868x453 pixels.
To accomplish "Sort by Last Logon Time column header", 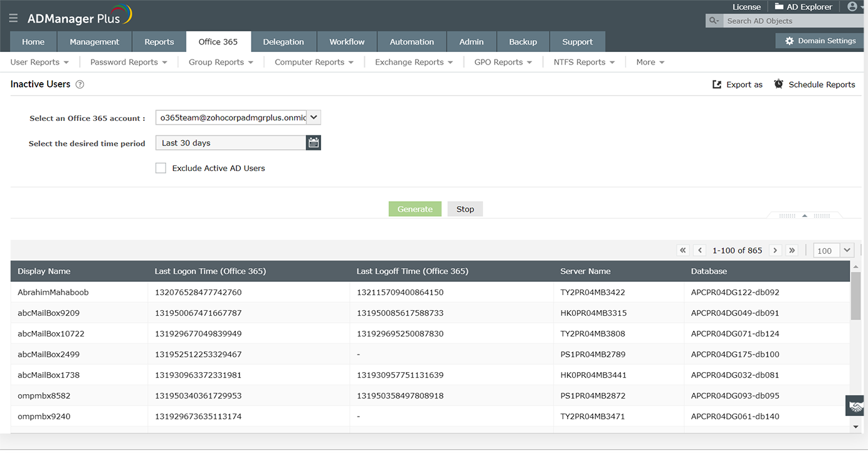I will click(210, 271).
